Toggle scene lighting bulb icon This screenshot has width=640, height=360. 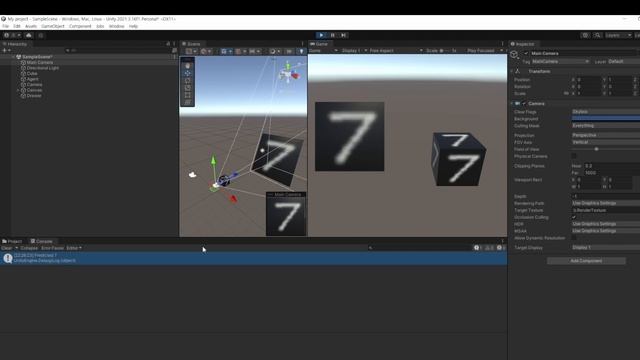(x=301, y=51)
